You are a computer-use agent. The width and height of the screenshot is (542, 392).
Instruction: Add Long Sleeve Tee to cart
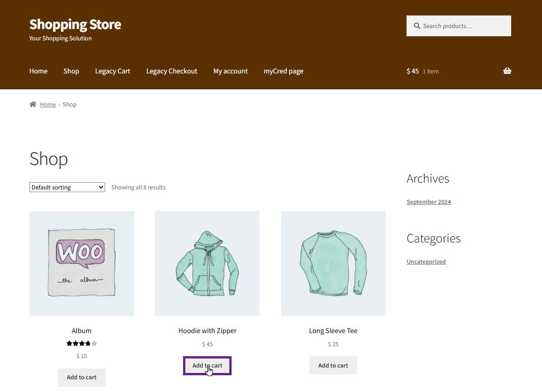pyautogui.click(x=333, y=365)
